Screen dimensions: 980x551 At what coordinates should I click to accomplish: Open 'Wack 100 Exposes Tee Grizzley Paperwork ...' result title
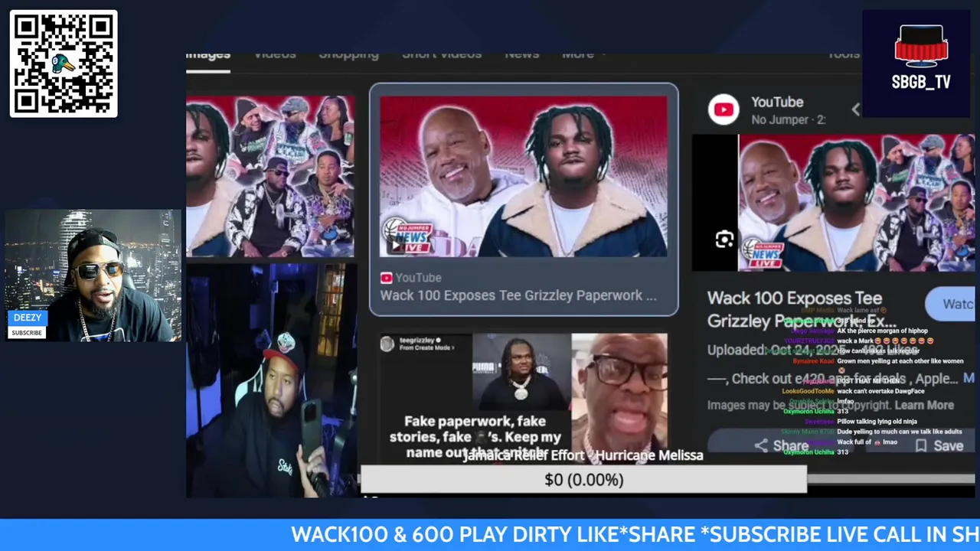pyautogui.click(x=518, y=295)
